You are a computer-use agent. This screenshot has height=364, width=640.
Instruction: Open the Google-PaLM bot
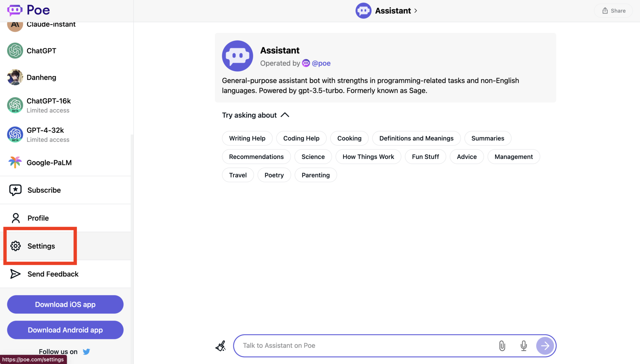[49, 163]
